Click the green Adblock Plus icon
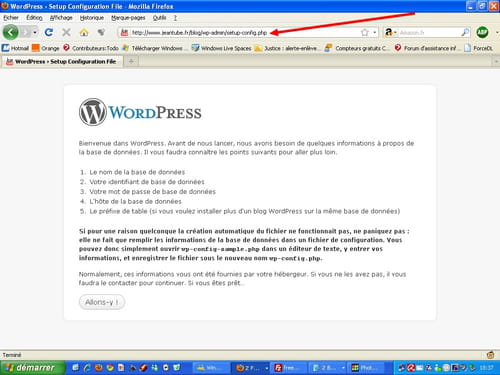 click(482, 32)
